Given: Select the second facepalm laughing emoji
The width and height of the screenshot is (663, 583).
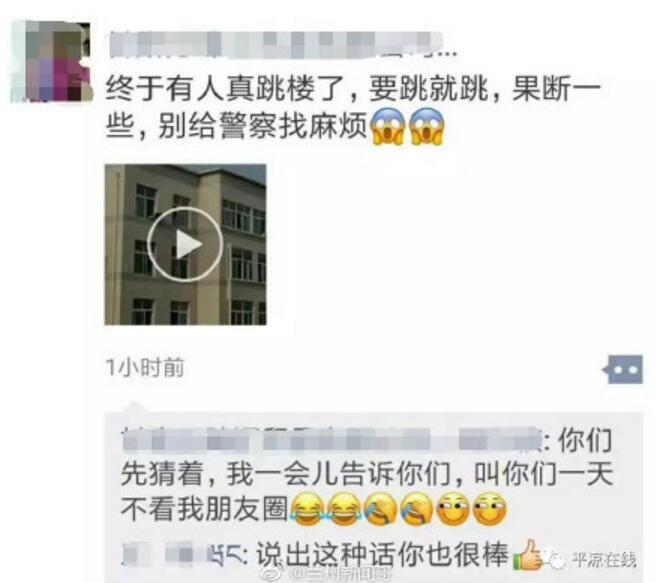Looking at the screenshot, I should pyautogui.click(x=416, y=509).
